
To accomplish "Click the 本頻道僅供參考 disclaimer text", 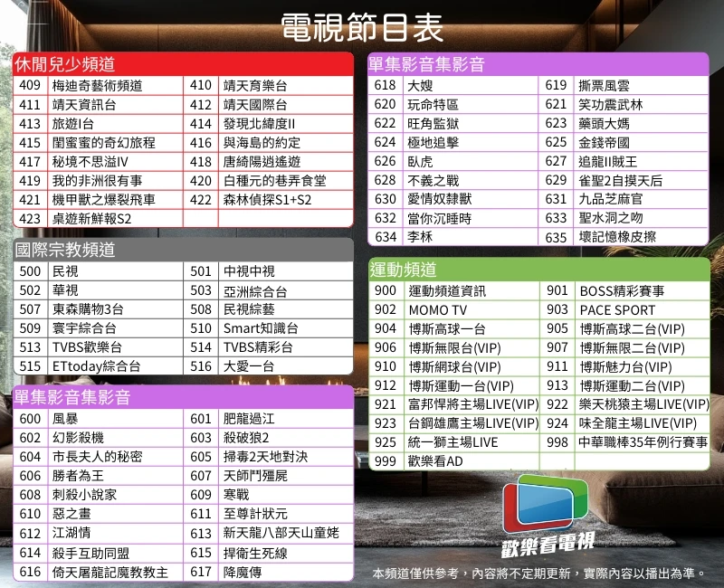I will pos(538,574).
